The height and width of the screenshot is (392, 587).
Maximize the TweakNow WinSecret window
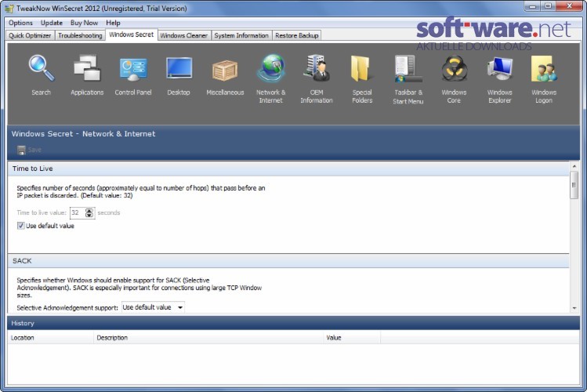click(x=548, y=6)
